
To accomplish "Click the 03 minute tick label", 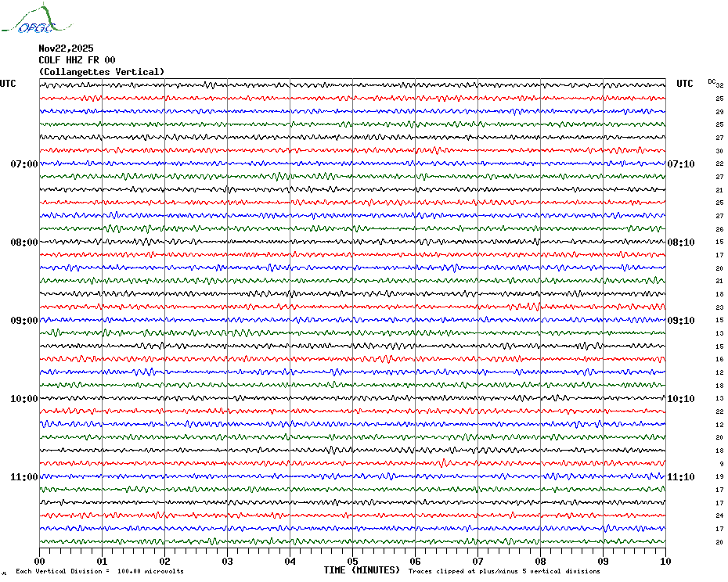I will click(228, 561).
